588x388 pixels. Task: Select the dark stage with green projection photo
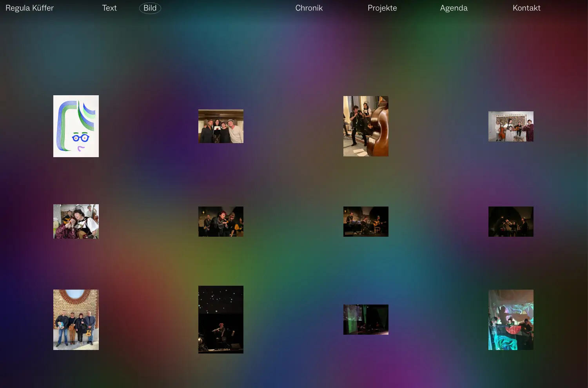click(x=366, y=320)
